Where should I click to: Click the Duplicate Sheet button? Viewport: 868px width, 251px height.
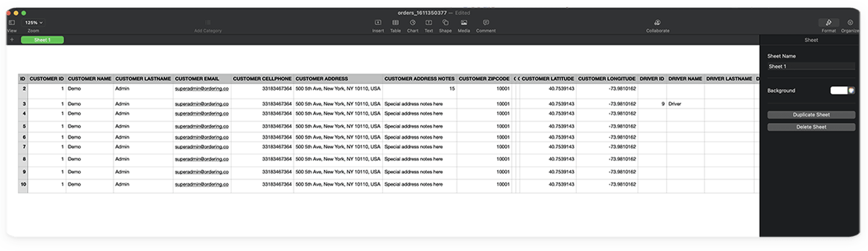pyautogui.click(x=811, y=115)
